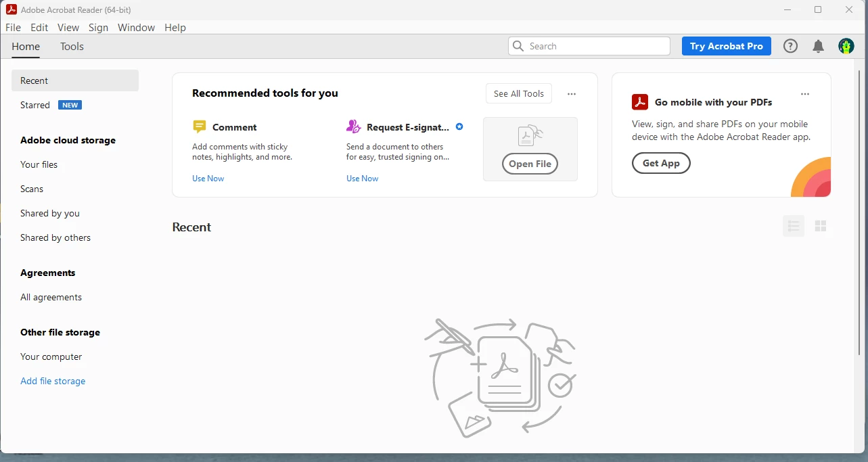Click Use Now under Request E-signatures

click(x=362, y=179)
